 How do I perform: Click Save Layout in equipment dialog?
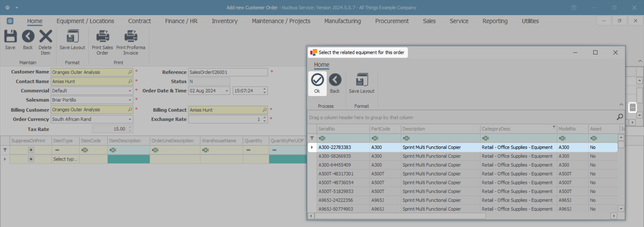pyautogui.click(x=362, y=83)
